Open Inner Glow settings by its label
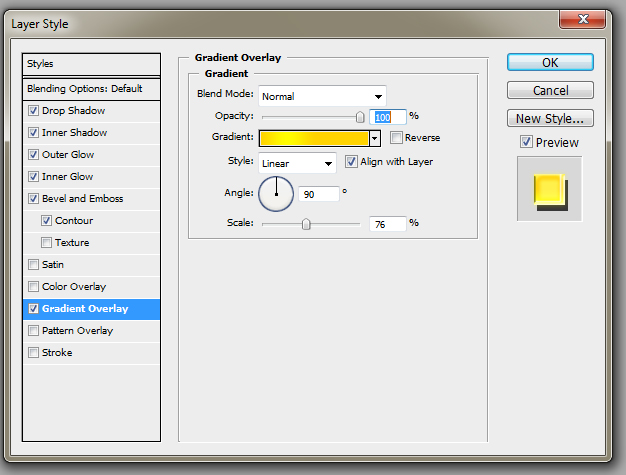The image size is (626, 475). point(67,176)
